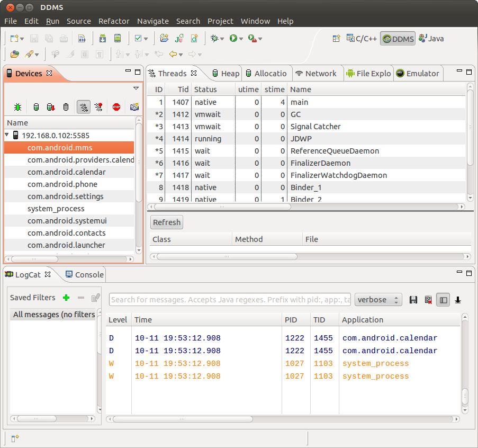Click the green Debug Process bug icon
The width and height of the screenshot is (478, 448).
[17, 107]
